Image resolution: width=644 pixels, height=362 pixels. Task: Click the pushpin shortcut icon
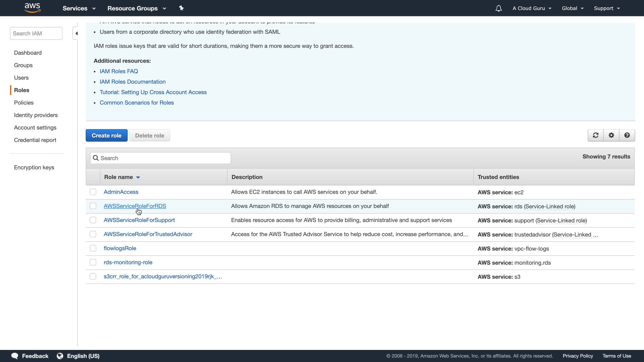click(181, 8)
